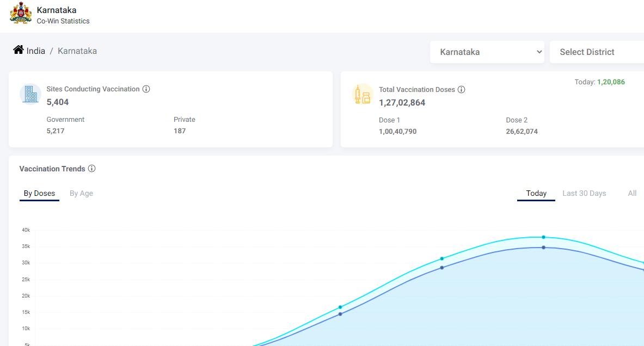This screenshot has width=644, height=346.
Task: Click the syringe and vial doses icon
Action: tap(362, 95)
